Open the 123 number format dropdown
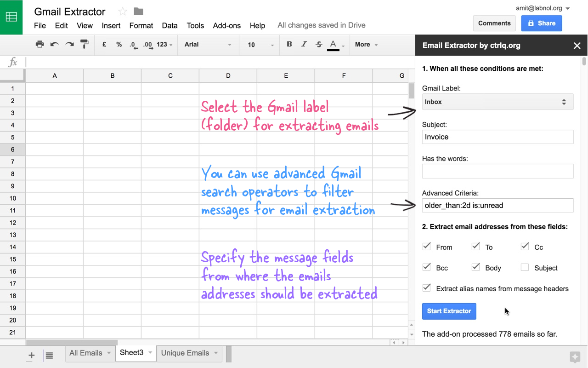This screenshot has height=368, width=588. tap(164, 45)
